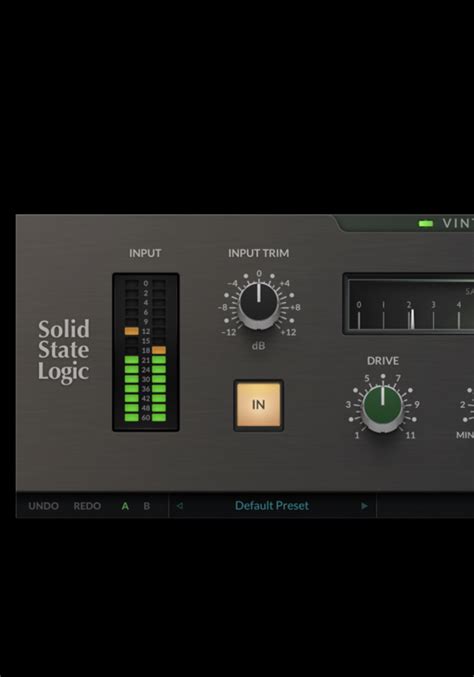Select the B preset slot
The image size is (474, 677).
click(x=147, y=506)
